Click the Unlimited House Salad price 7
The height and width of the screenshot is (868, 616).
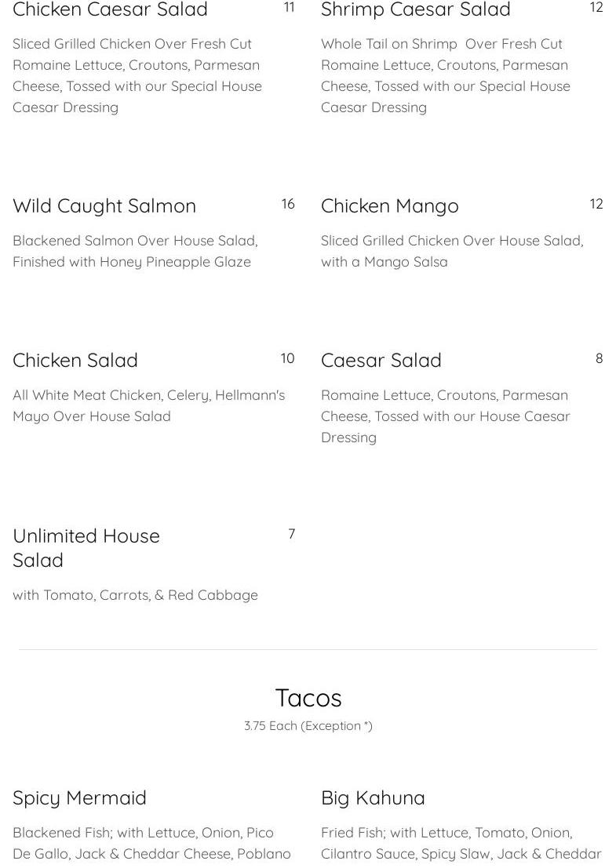coord(291,534)
